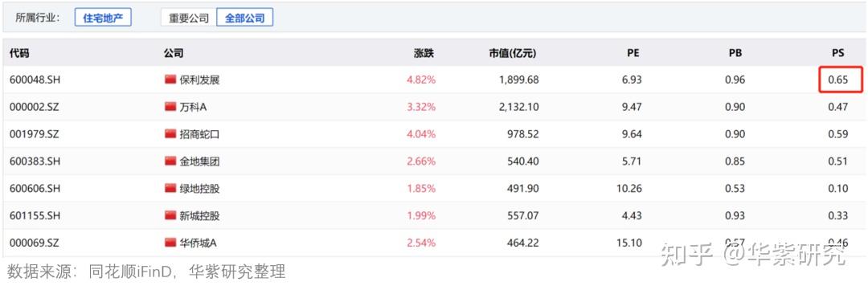Viewport: 868px width, 290px height.
Task: Click the flag icon beside 招商蛇口
Action: (170, 134)
